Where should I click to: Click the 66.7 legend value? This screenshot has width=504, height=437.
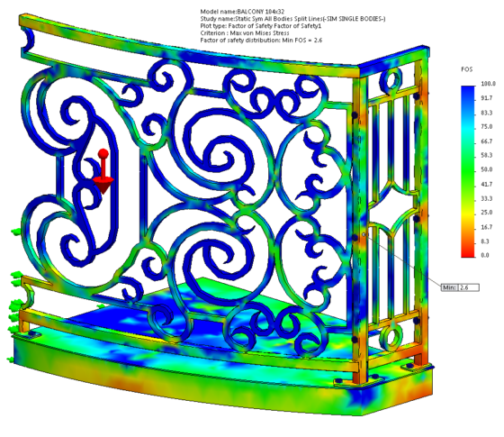[x=486, y=141]
